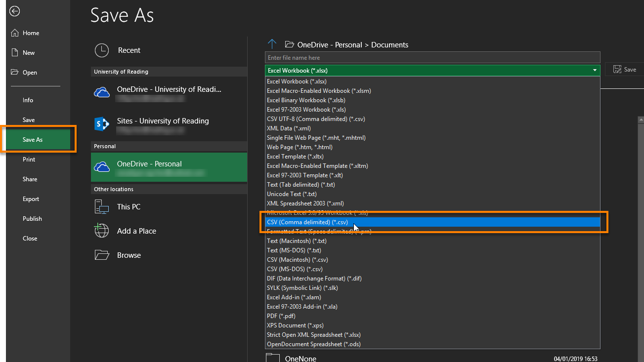The image size is (644, 362).
Task: Choose DIF (Data Interchange Format) option
Action: (x=432, y=279)
